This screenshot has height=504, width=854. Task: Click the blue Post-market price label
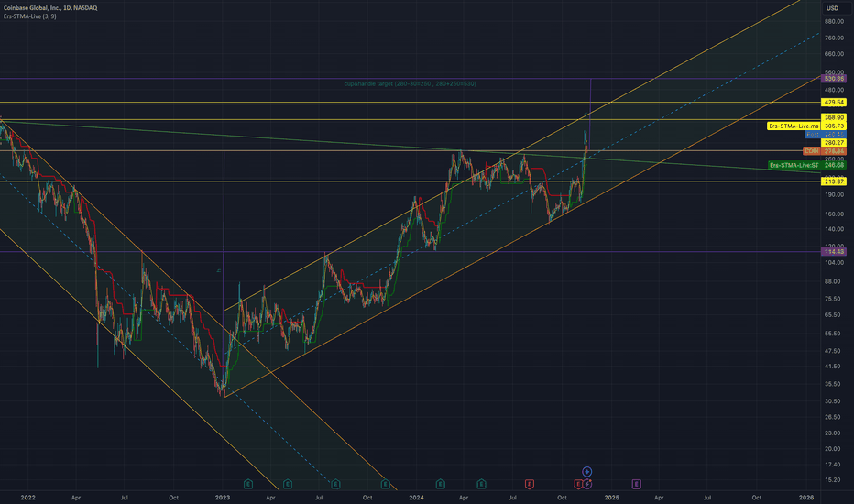click(825, 135)
